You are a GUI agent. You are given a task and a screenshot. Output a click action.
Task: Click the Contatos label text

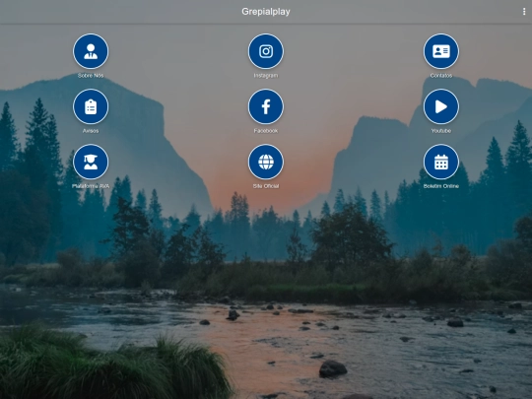coord(441,75)
